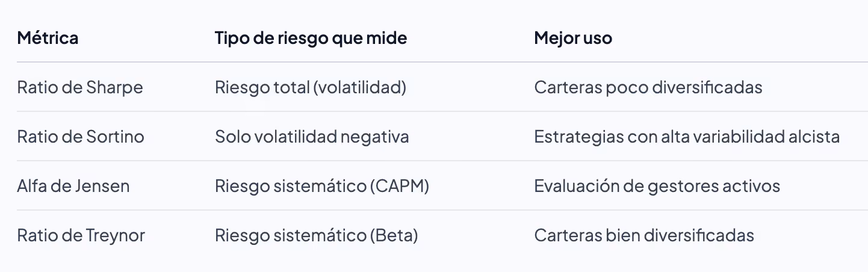Click the word Treynor in last row

(116, 235)
